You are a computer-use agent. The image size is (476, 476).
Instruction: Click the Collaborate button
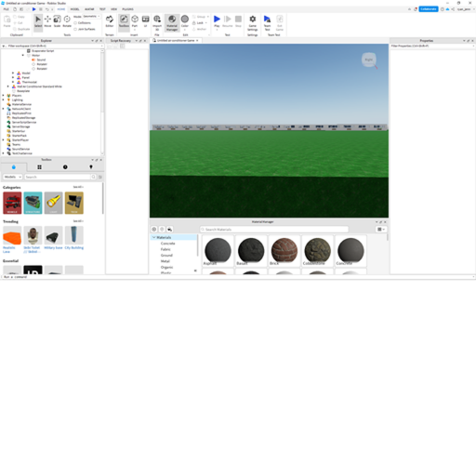[x=429, y=9]
